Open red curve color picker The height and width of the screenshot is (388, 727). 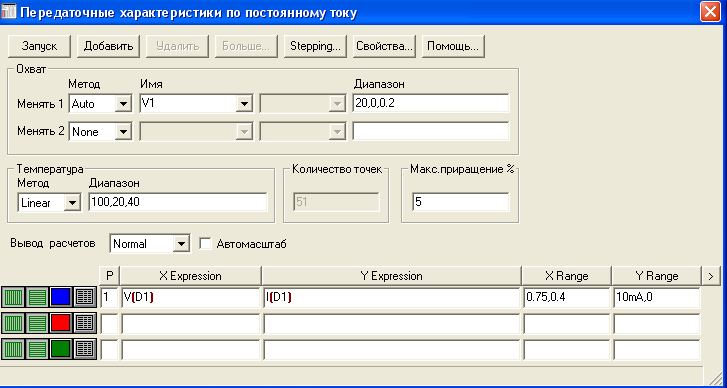(61, 323)
